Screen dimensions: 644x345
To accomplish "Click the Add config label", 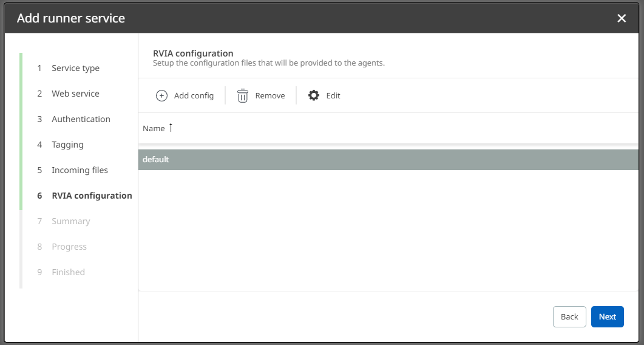I will coord(194,95).
